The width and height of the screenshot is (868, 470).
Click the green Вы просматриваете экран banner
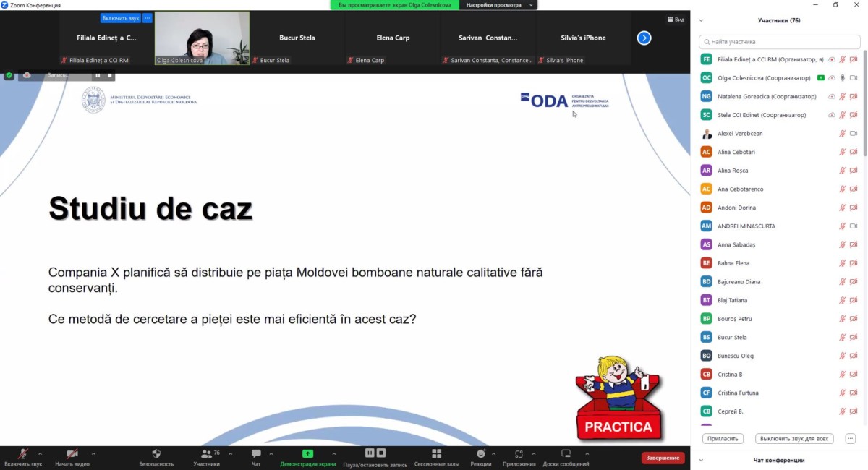tap(395, 5)
